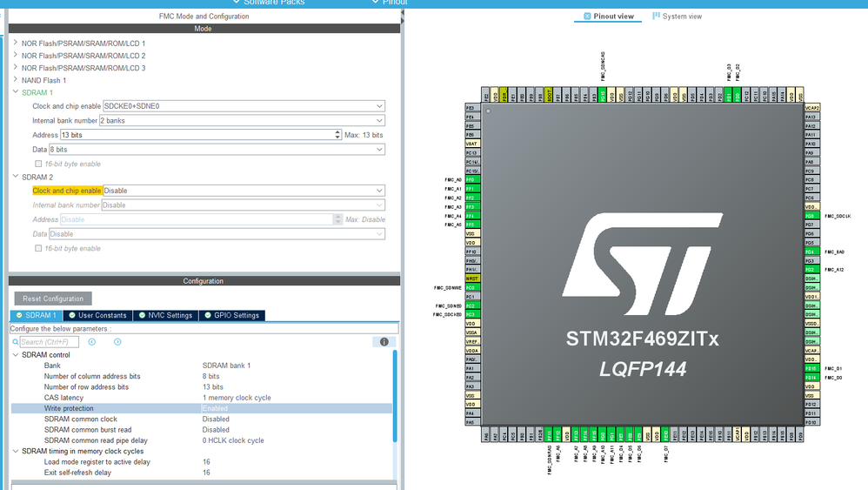Open the NVIC Settings tab

tap(165, 315)
